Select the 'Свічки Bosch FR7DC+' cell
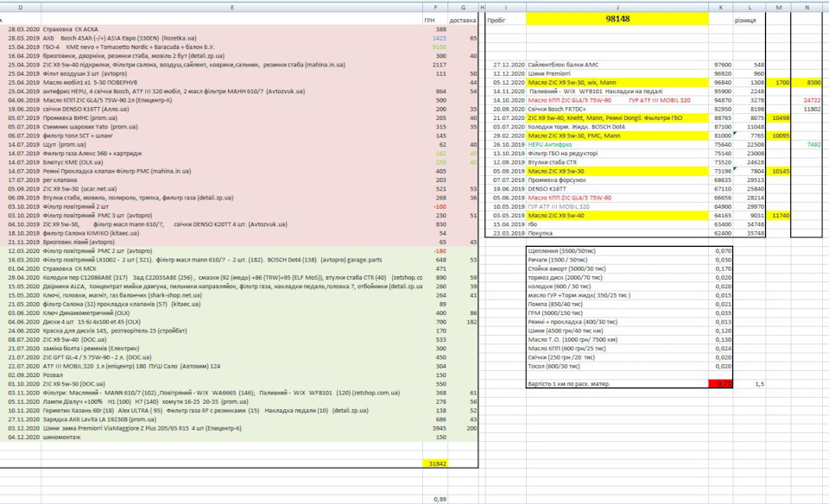 617,109
